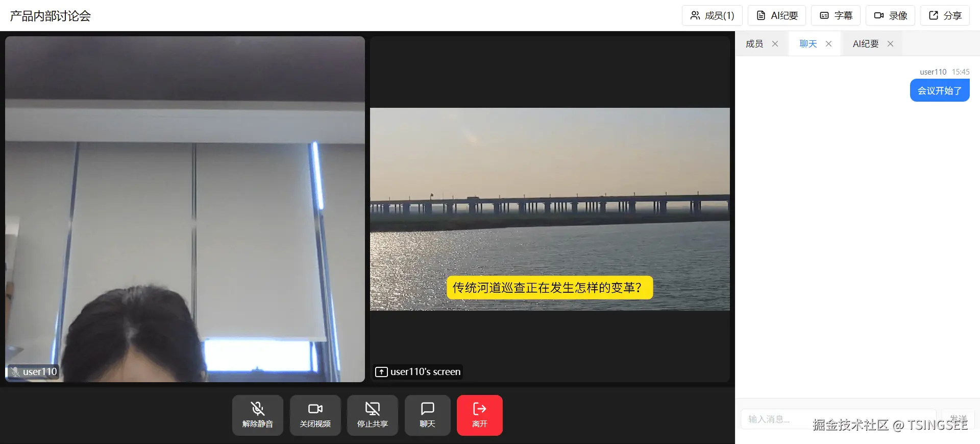Toggle the 聊天 chat panel button
The height and width of the screenshot is (444, 980).
pyautogui.click(x=428, y=415)
